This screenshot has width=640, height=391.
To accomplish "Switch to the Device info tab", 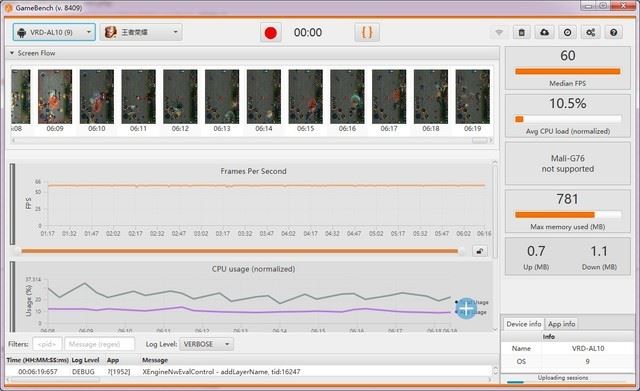I will click(524, 324).
